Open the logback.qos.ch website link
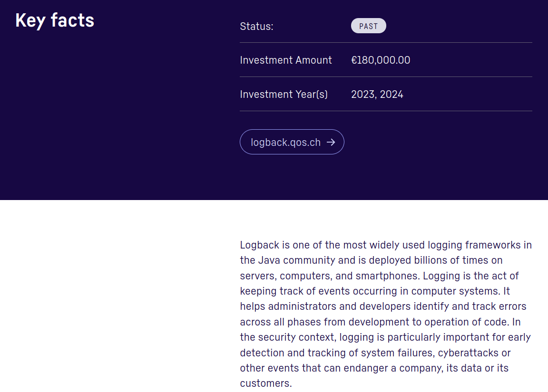This screenshot has width=548, height=392. (285, 142)
